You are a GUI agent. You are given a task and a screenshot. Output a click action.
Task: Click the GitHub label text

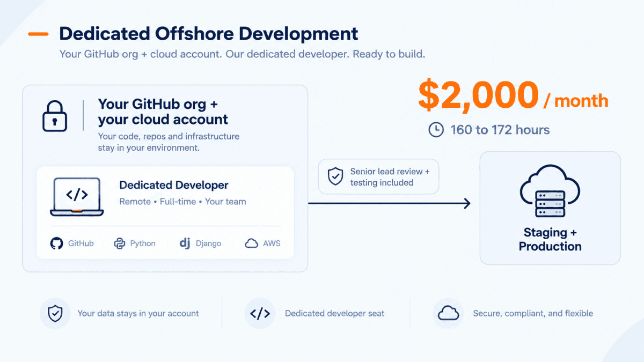(x=80, y=243)
